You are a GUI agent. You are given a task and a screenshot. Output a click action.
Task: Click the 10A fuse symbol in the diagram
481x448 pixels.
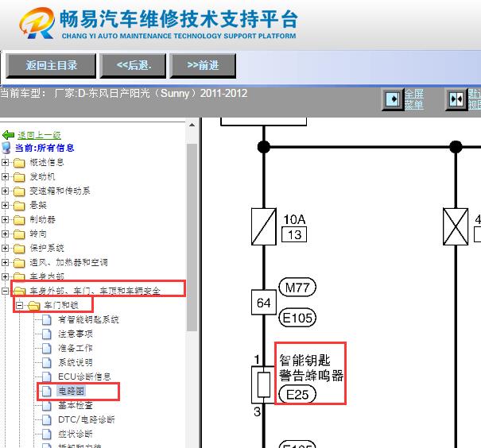coord(263,226)
